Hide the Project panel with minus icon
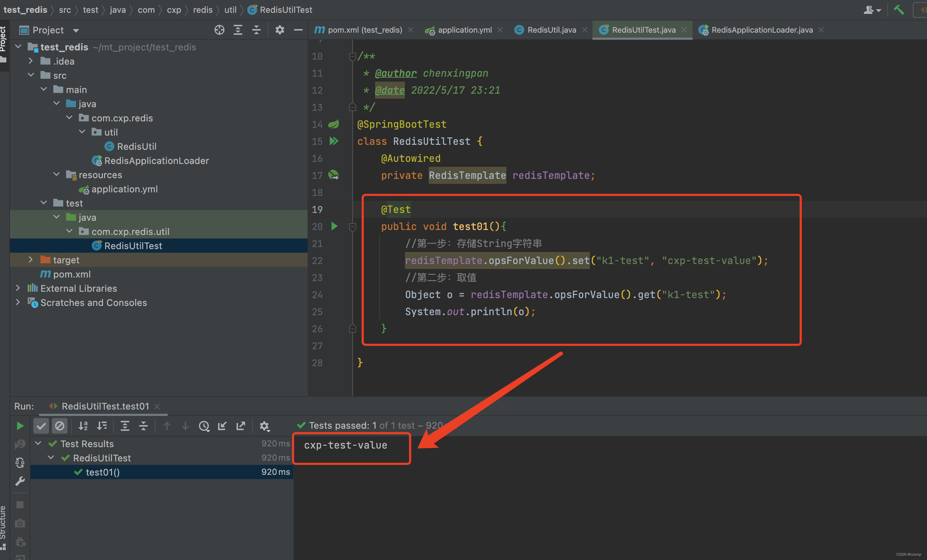Screen dimensions: 927x560 point(298,30)
